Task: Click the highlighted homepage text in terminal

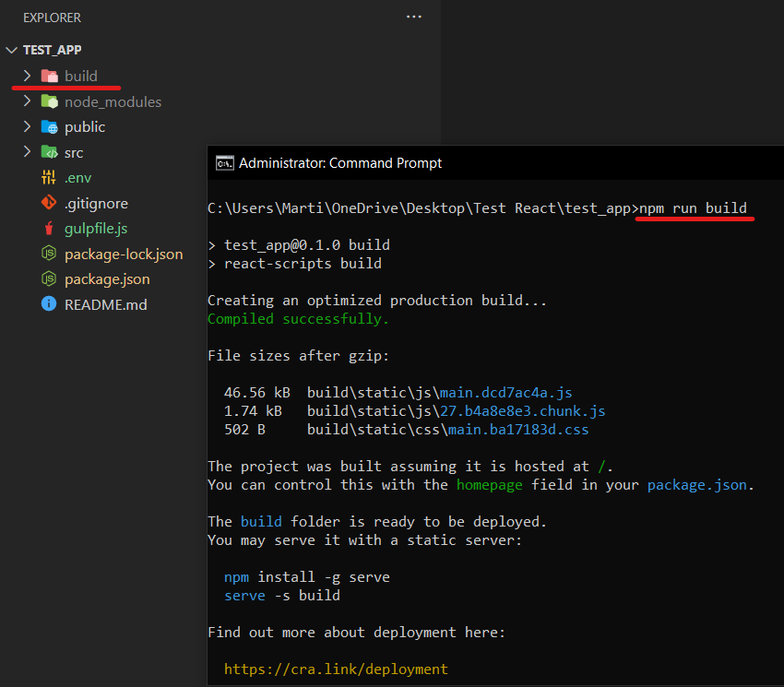Action: [x=490, y=484]
